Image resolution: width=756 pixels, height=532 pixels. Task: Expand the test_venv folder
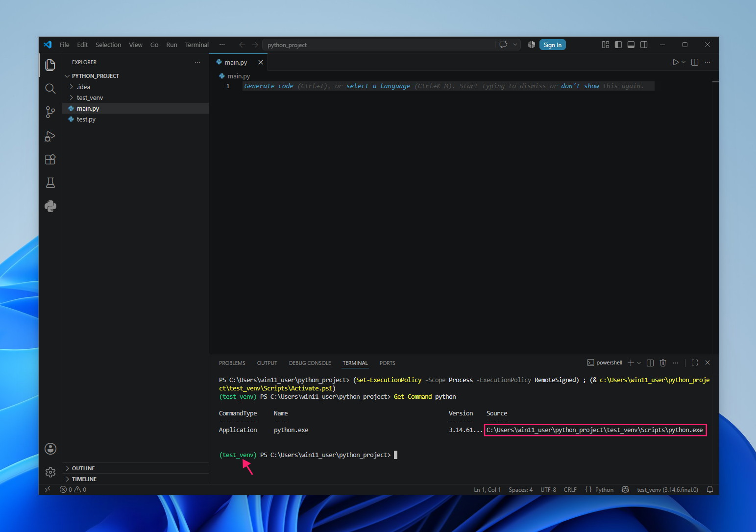[136, 97]
